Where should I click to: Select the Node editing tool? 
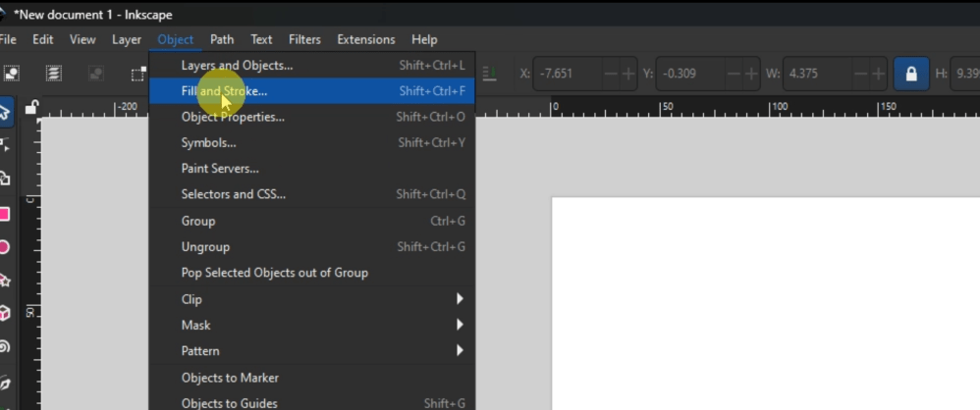pyautogui.click(x=5, y=145)
